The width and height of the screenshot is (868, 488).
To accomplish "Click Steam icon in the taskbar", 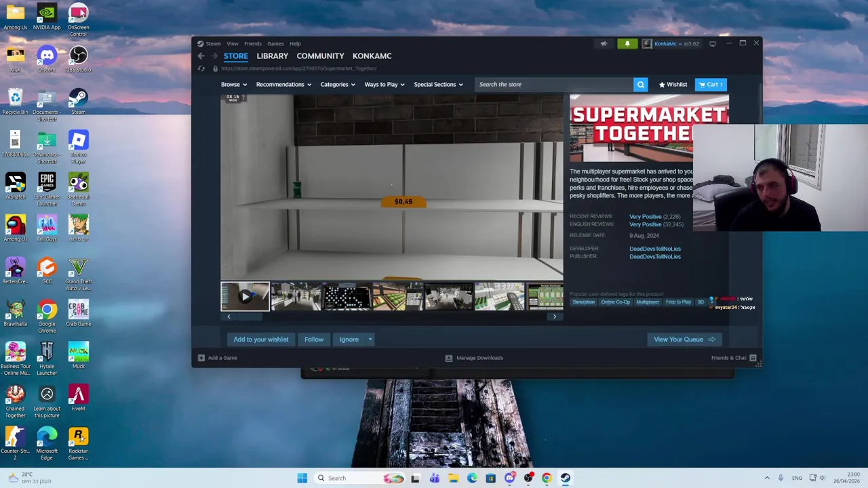I will click(x=565, y=478).
